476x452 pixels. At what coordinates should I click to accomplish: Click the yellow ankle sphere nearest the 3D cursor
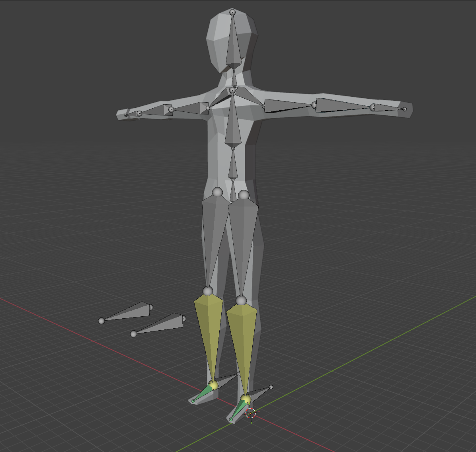click(x=246, y=399)
